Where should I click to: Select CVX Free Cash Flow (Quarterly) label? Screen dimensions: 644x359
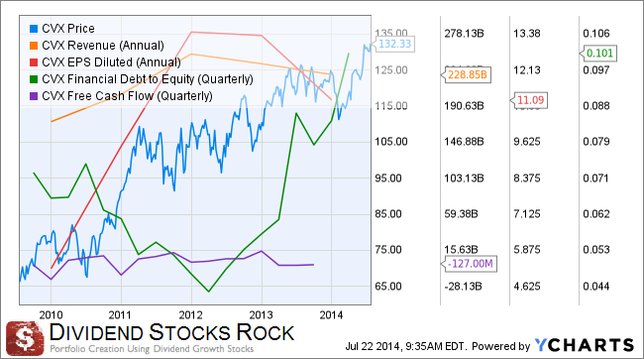128,96
